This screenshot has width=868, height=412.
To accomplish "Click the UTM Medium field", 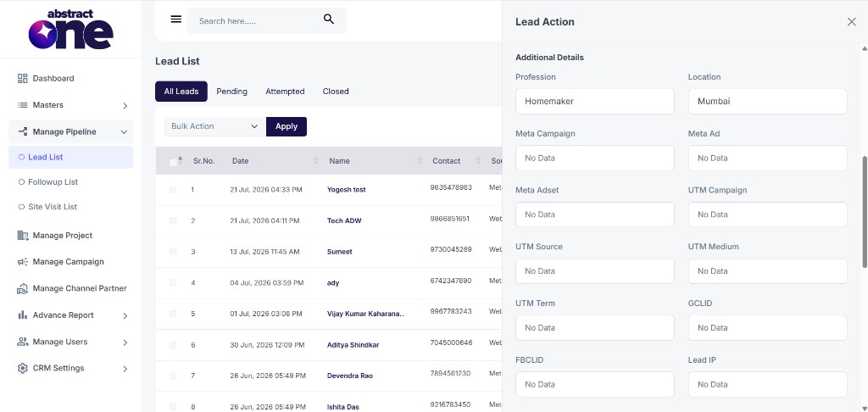I will click(x=767, y=270).
